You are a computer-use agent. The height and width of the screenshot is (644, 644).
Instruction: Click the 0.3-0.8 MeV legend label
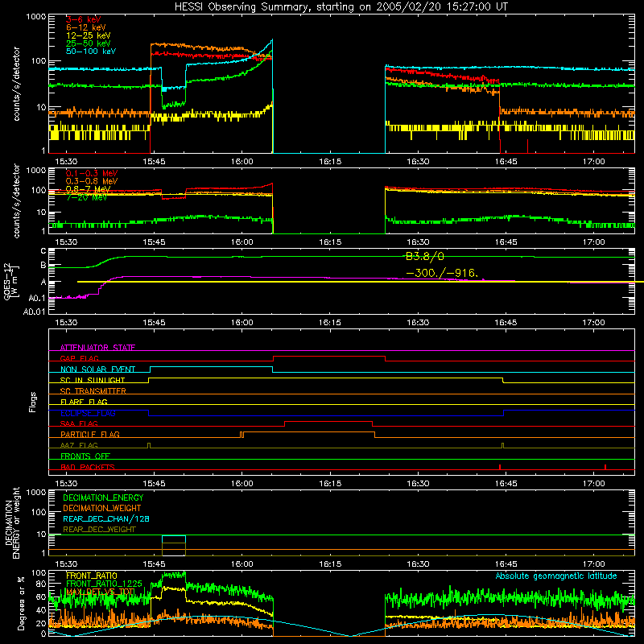(92, 181)
